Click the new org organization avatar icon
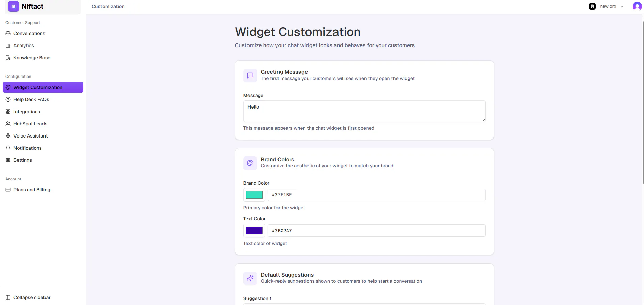 pos(592,6)
